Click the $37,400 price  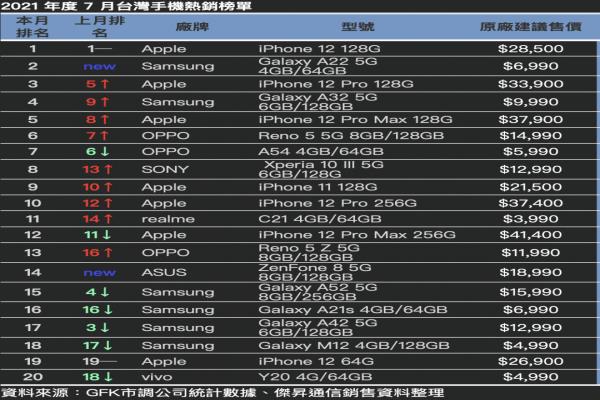(x=530, y=203)
